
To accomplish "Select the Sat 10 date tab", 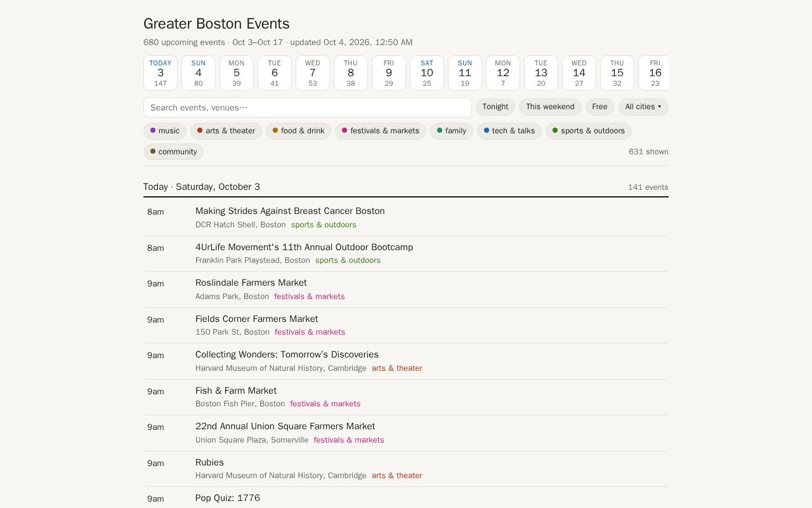I will [427, 73].
